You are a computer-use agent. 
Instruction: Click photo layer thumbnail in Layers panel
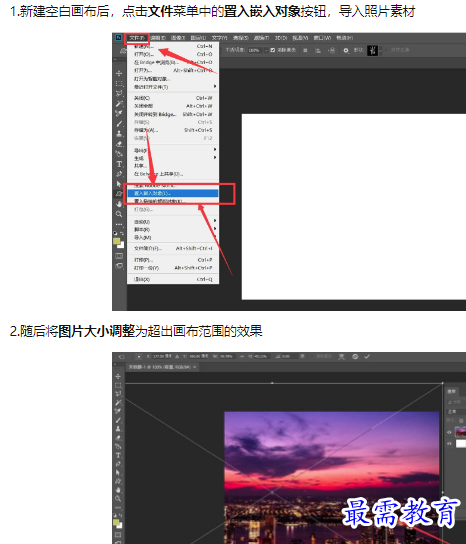(x=460, y=432)
